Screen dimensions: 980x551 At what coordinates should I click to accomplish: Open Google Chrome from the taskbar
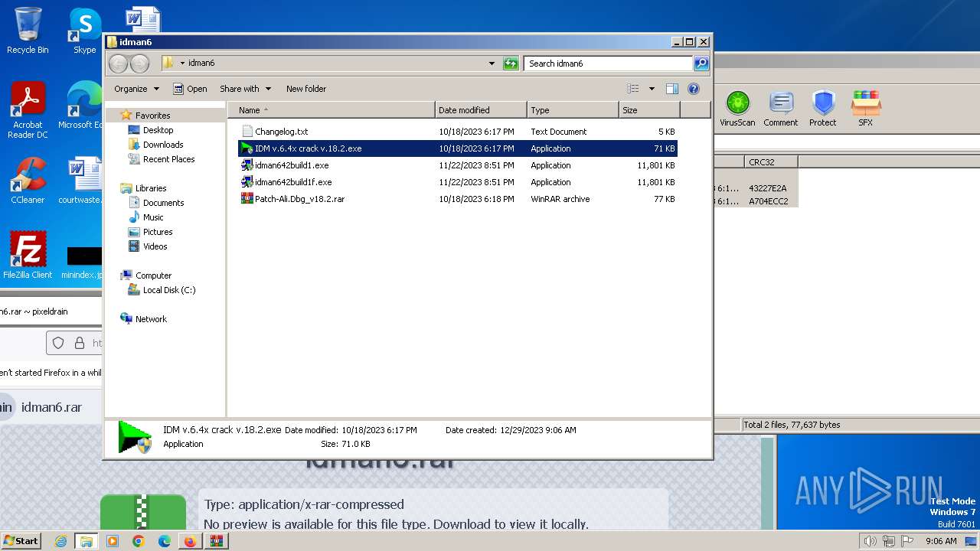pos(138,541)
